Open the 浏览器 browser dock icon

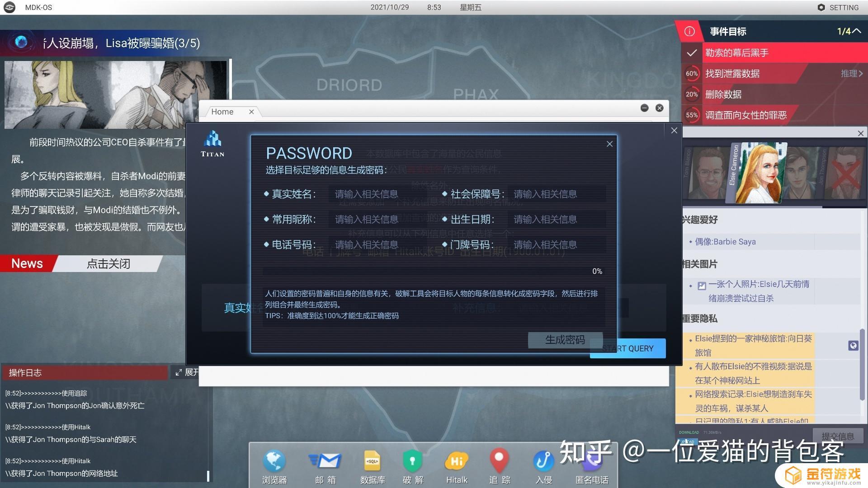click(x=274, y=466)
